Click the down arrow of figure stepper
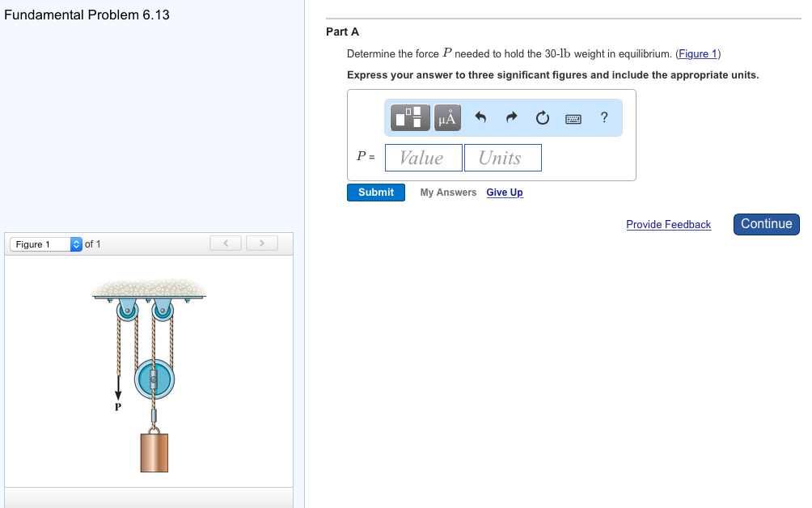Screen dimensions: 812x508 click(x=75, y=247)
